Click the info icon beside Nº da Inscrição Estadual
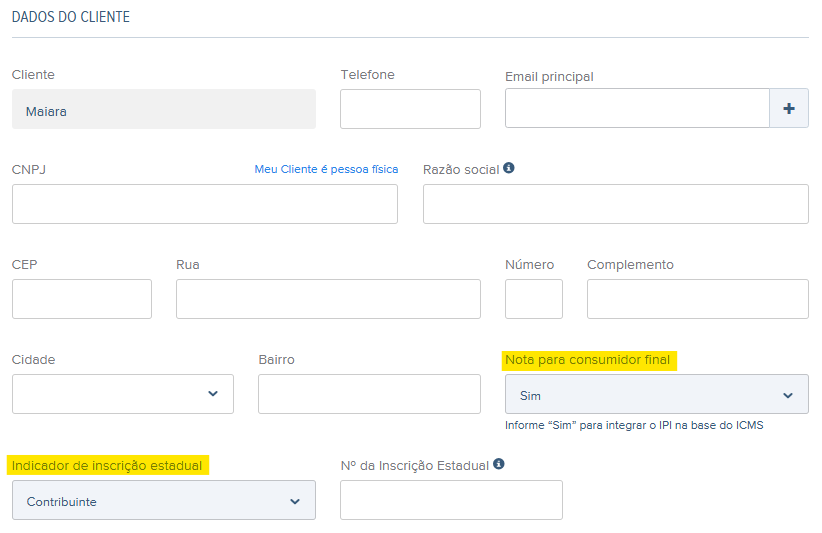 click(499, 464)
